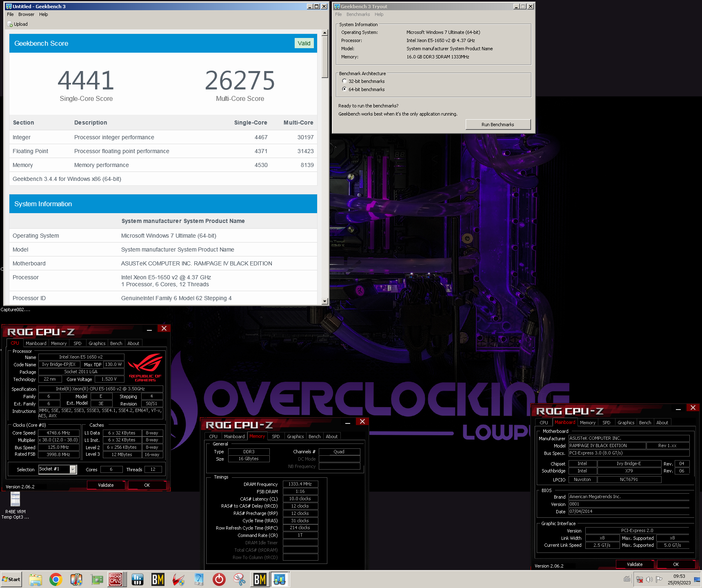This screenshot has height=588, width=702.
Task: Click the desktop preview icon beside the clock
Action: 697,579
